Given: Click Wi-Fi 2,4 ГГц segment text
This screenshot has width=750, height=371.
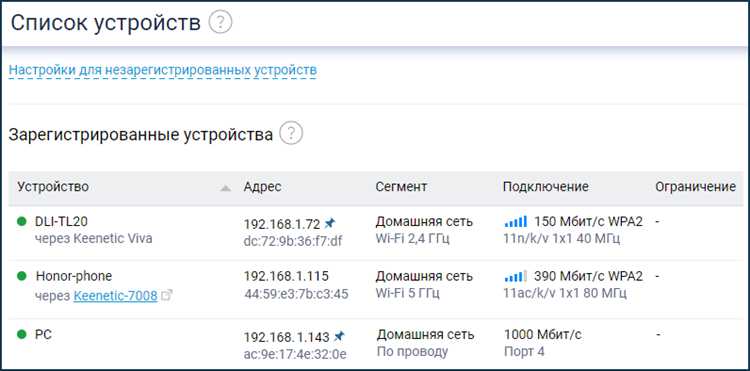Looking at the screenshot, I should 412,239.
